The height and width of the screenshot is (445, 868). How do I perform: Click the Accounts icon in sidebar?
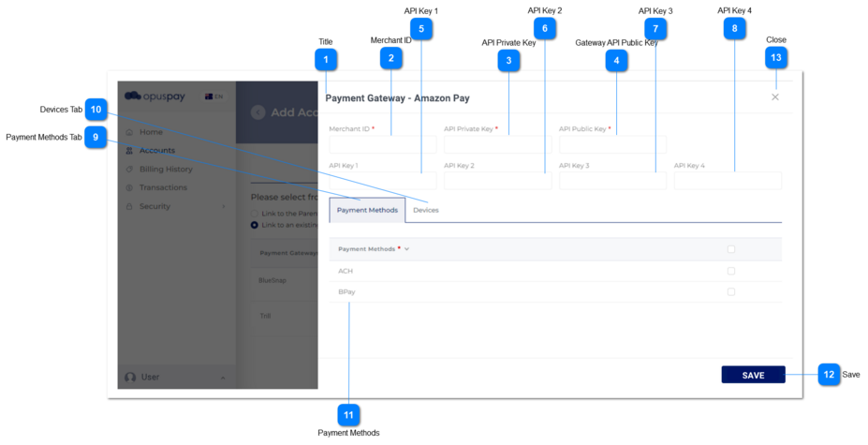[130, 151]
